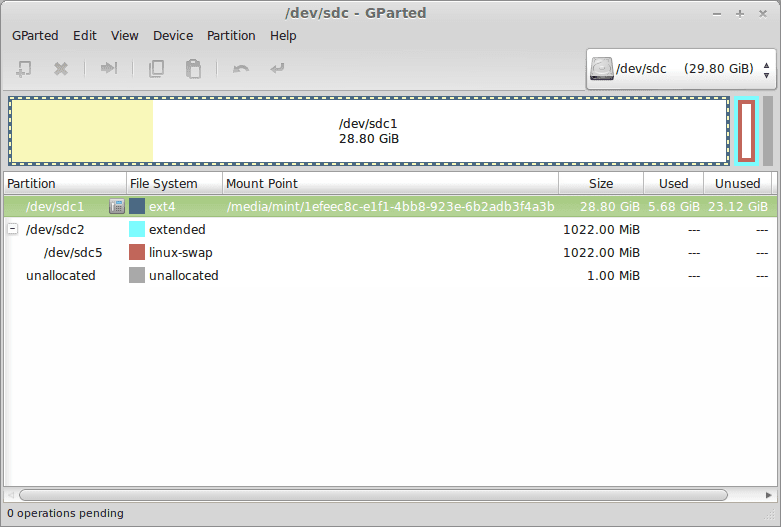781x527 pixels.
Task: Collapse the /dev/sdc2 extended partition tree
Action: coord(13,229)
